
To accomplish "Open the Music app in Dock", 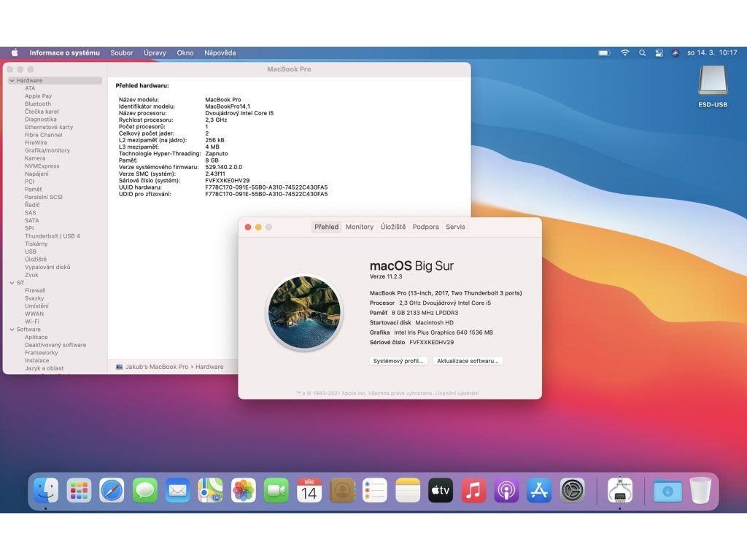I will coord(473,491).
